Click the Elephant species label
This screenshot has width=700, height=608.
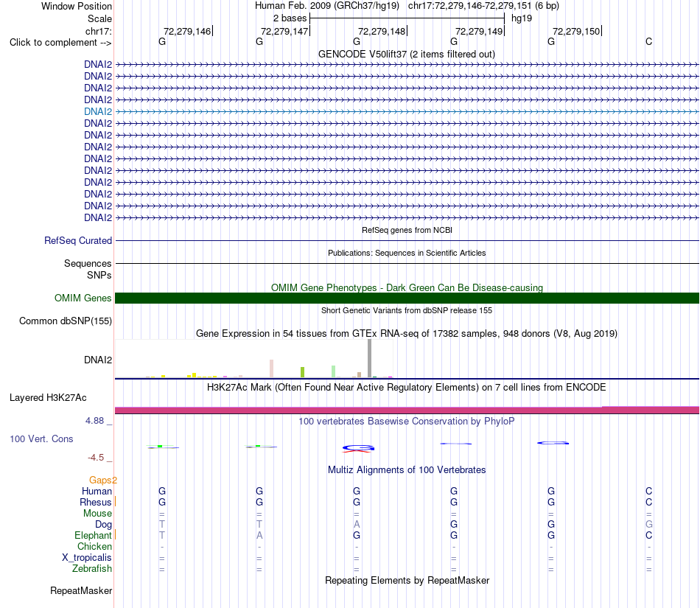pos(93,536)
